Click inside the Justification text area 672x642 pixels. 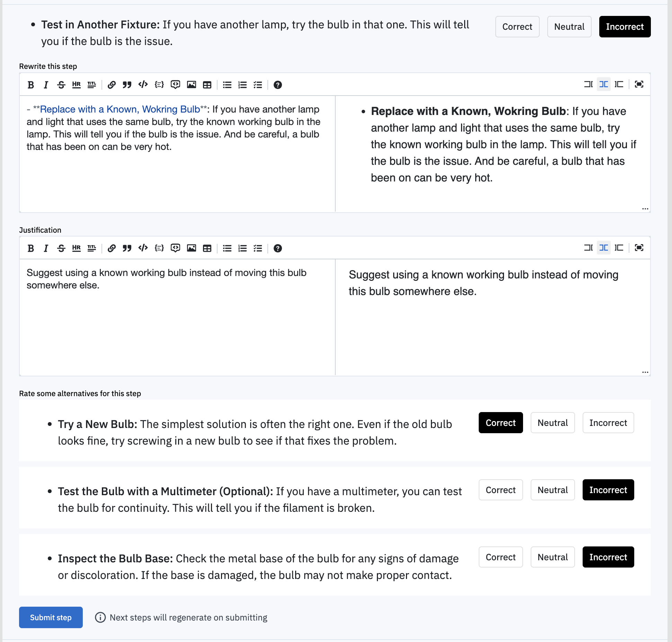(177, 317)
